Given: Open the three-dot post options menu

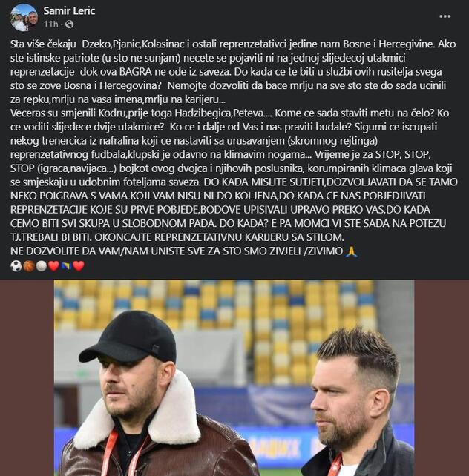Looking at the screenshot, I should pyautogui.click(x=445, y=16).
